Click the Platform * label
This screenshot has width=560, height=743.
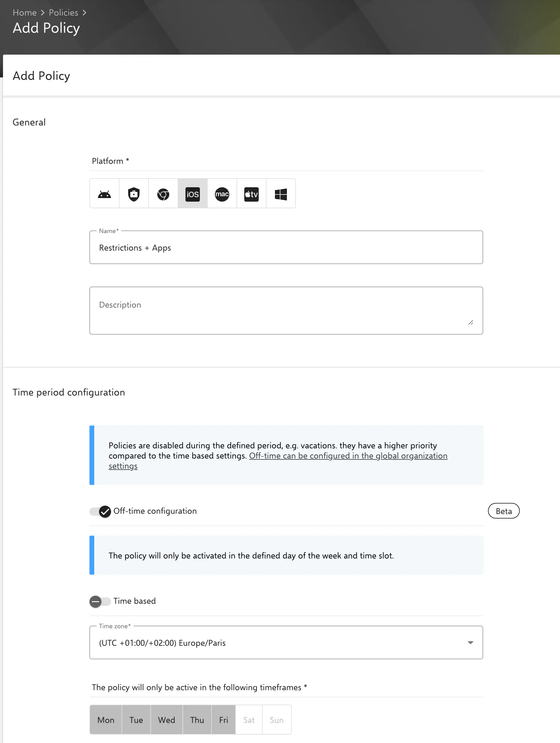[x=110, y=161]
